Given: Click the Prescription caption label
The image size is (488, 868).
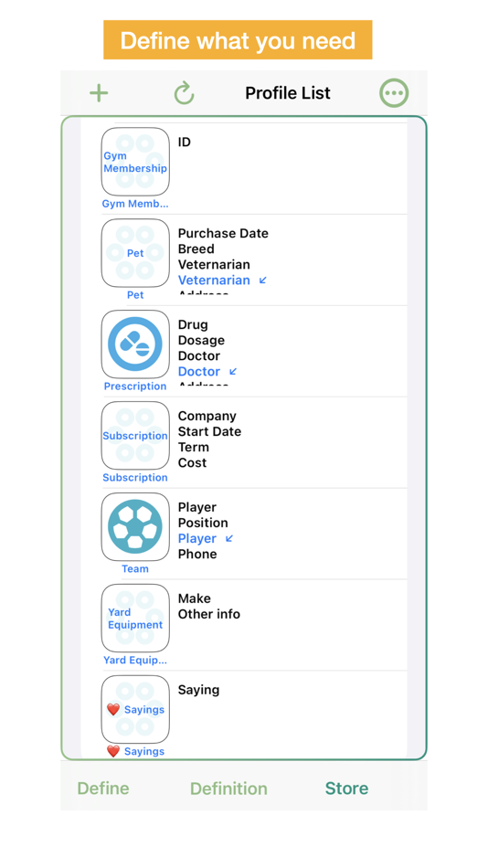Looking at the screenshot, I should pyautogui.click(x=135, y=386).
